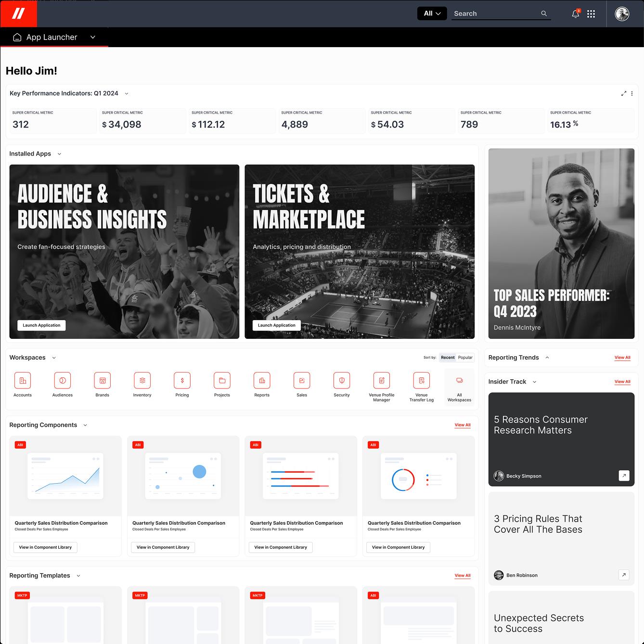Sort workspaces by Recent
Screen dimensions: 644x644
pyautogui.click(x=448, y=357)
